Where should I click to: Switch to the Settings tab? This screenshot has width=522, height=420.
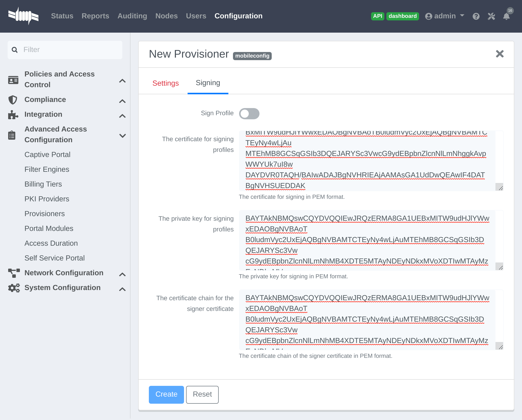coord(165,83)
